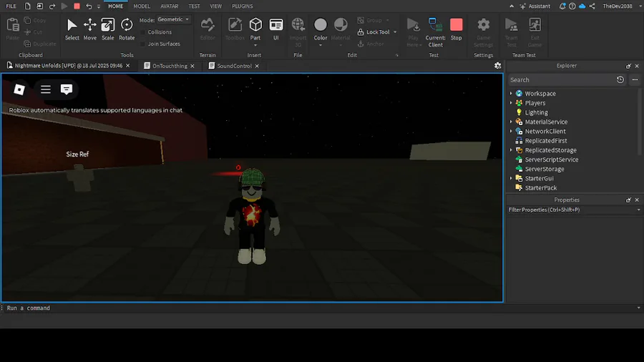Close the OnTouchthing tab
This screenshot has width=644, height=362.
point(192,66)
